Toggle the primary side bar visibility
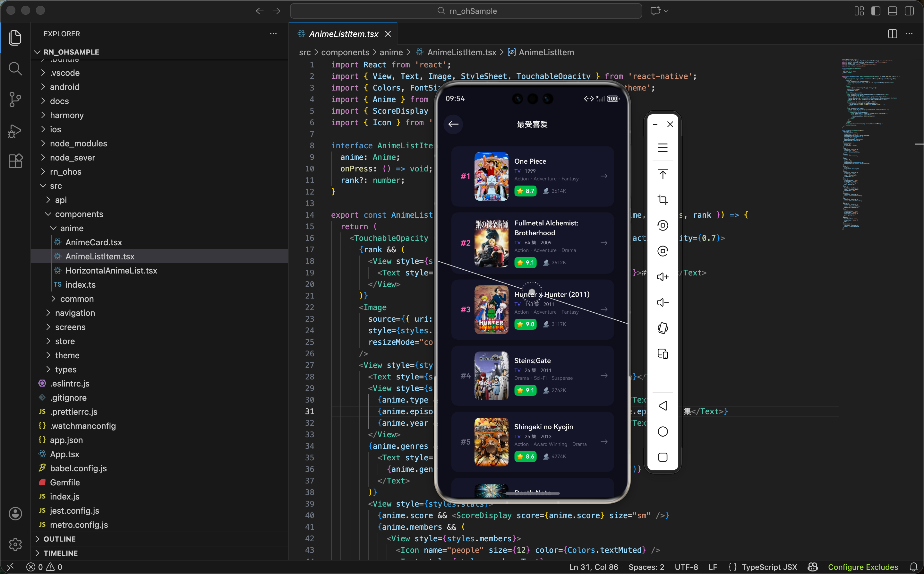This screenshot has height=574, width=924. pyautogui.click(x=876, y=11)
